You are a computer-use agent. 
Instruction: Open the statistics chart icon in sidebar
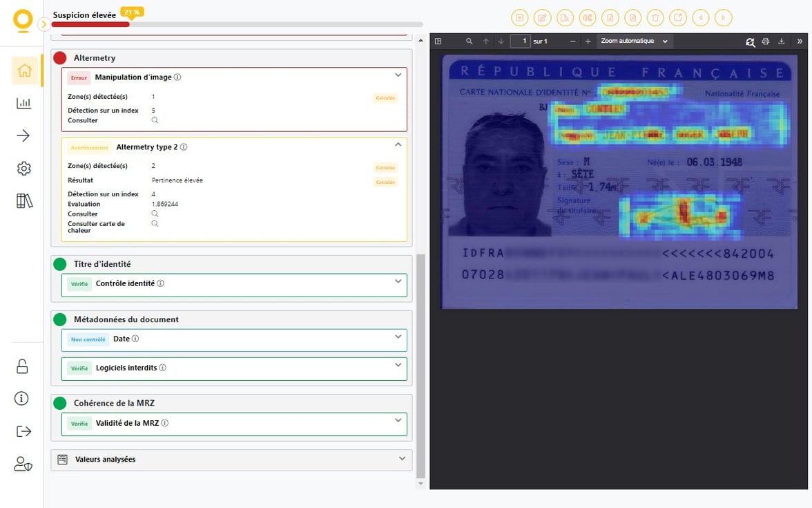tap(24, 103)
